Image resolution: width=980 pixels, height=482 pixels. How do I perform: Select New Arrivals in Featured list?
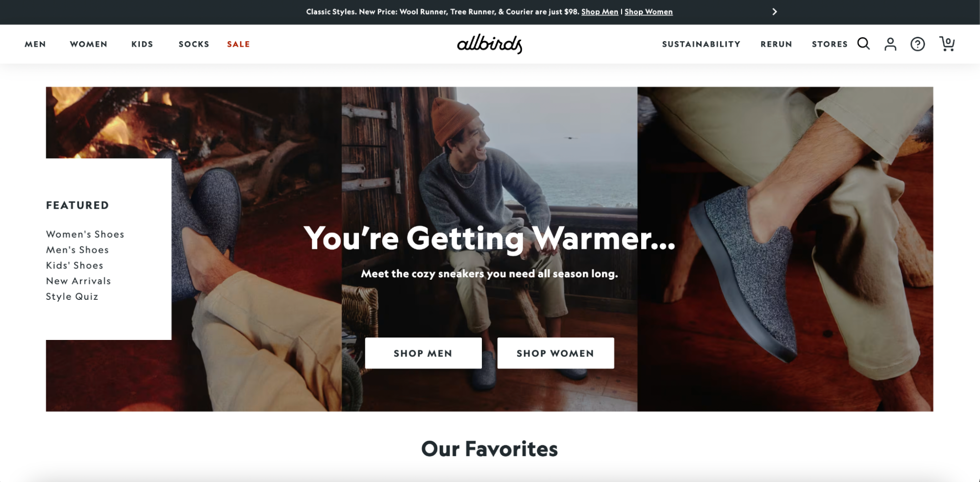tap(78, 281)
